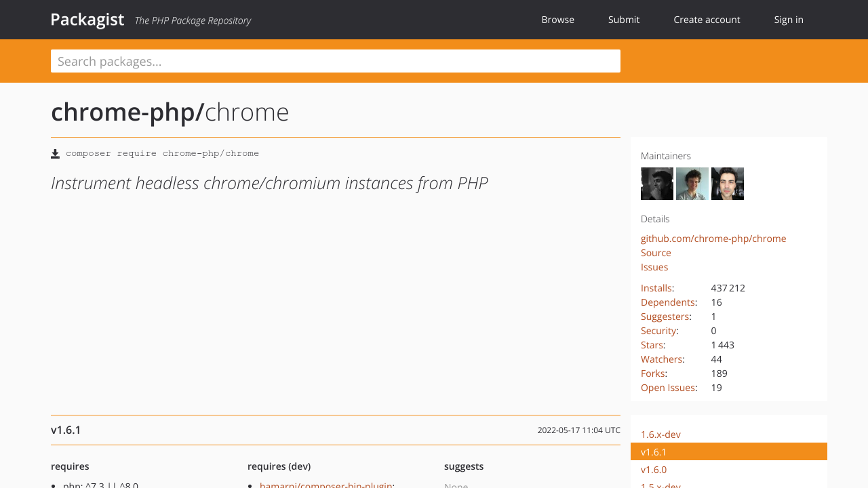Image resolution: width=868 pixels, height=488 pixels.
Task: Click the download/install icon before composer require
Action: (x=55, y=153)
